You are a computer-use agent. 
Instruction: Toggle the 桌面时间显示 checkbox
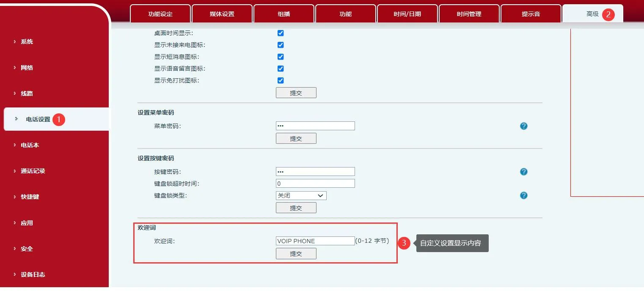click(281, 33)
